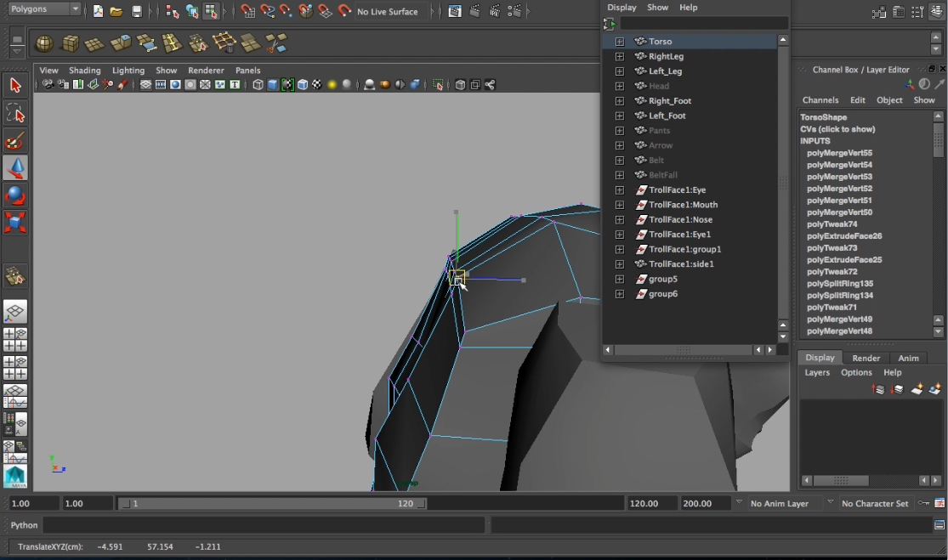The height and width of the screenshot is (560, 948).
Task: Click the open scene folder icon
Action: [116, 11]
